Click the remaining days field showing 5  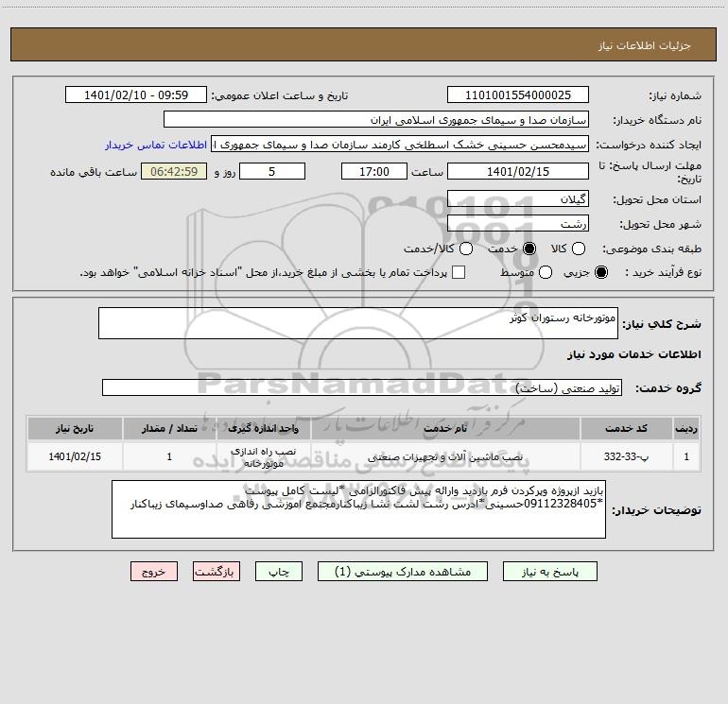point(272,171)
